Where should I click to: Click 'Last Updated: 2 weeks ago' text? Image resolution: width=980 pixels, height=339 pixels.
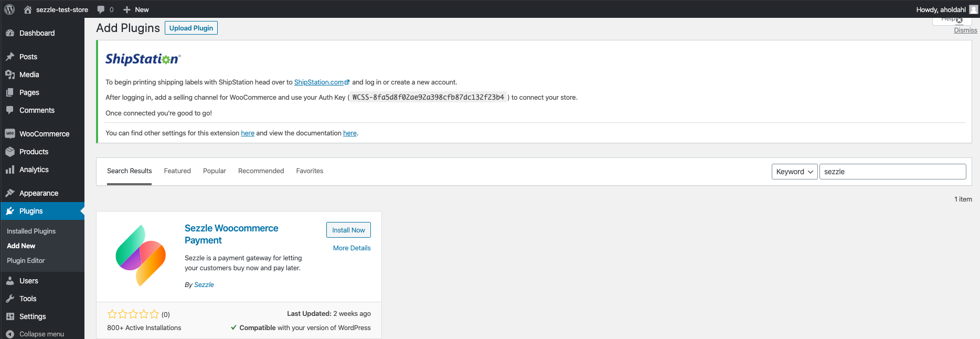329,314
